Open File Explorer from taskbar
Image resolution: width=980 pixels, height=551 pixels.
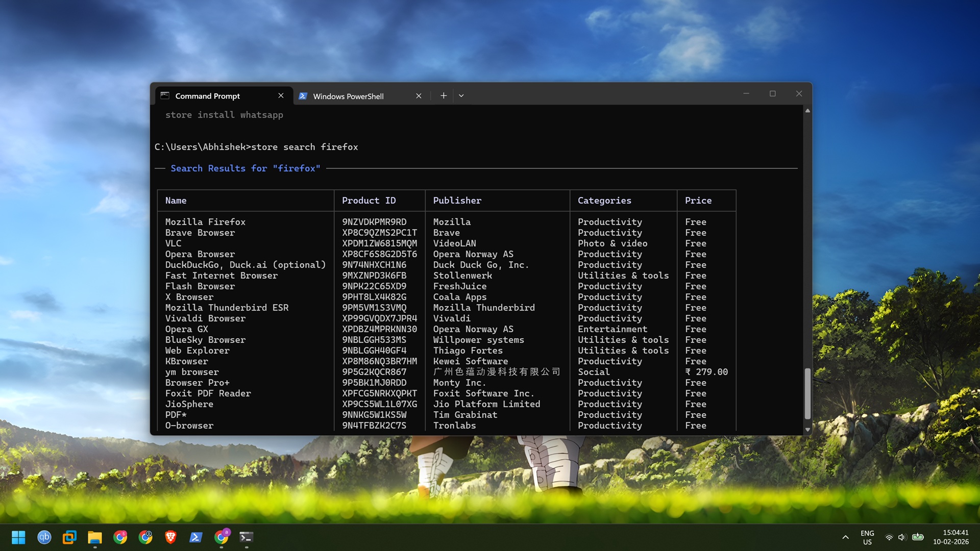pyautogui.click(x=94, y=537)
